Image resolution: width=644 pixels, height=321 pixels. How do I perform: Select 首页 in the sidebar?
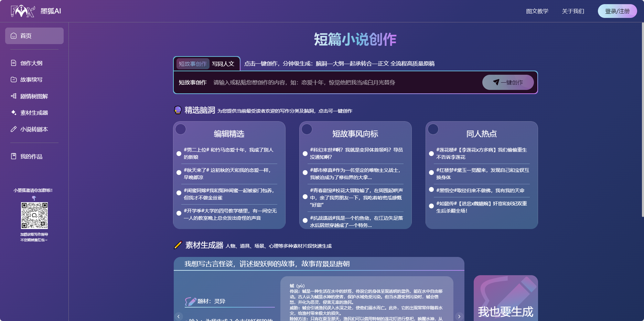point(34,35)
